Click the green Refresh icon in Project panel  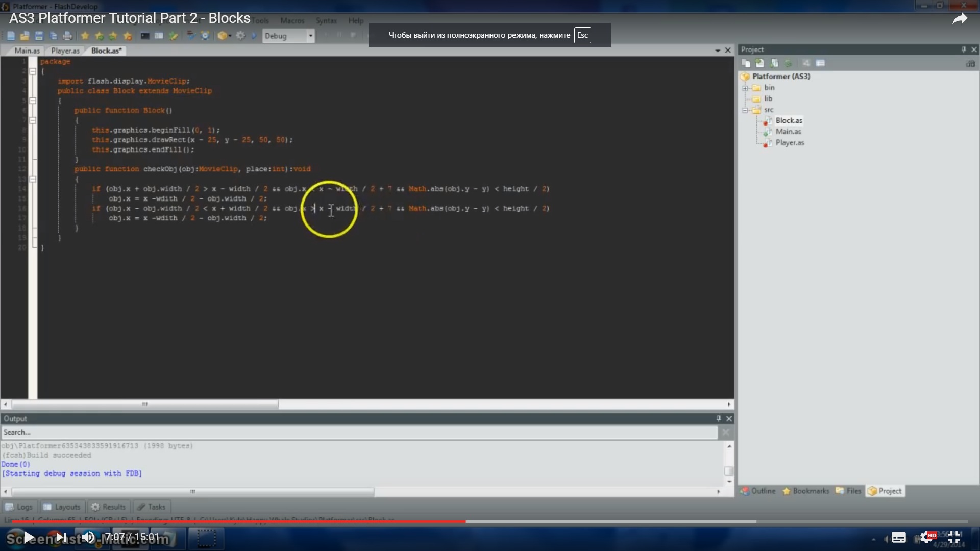[x=789, y=63]
